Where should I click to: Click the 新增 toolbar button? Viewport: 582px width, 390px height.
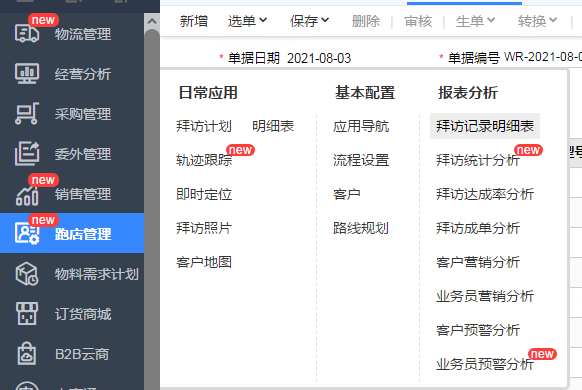(193, 21)
